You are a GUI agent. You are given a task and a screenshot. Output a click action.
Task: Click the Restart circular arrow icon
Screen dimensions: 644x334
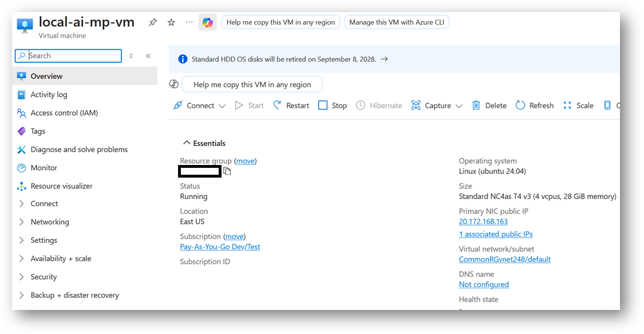pyautogui.click(x=277, y=105)
